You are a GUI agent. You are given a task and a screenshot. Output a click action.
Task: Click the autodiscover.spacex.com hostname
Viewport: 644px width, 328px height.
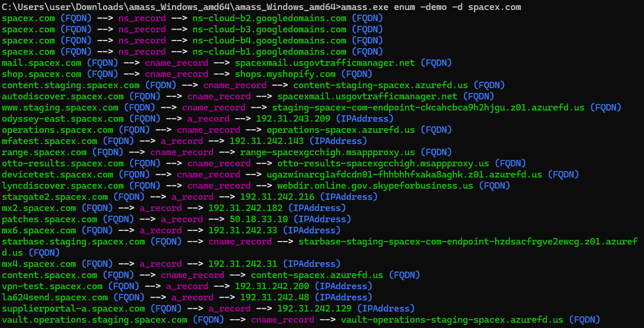tap(63, 96)
